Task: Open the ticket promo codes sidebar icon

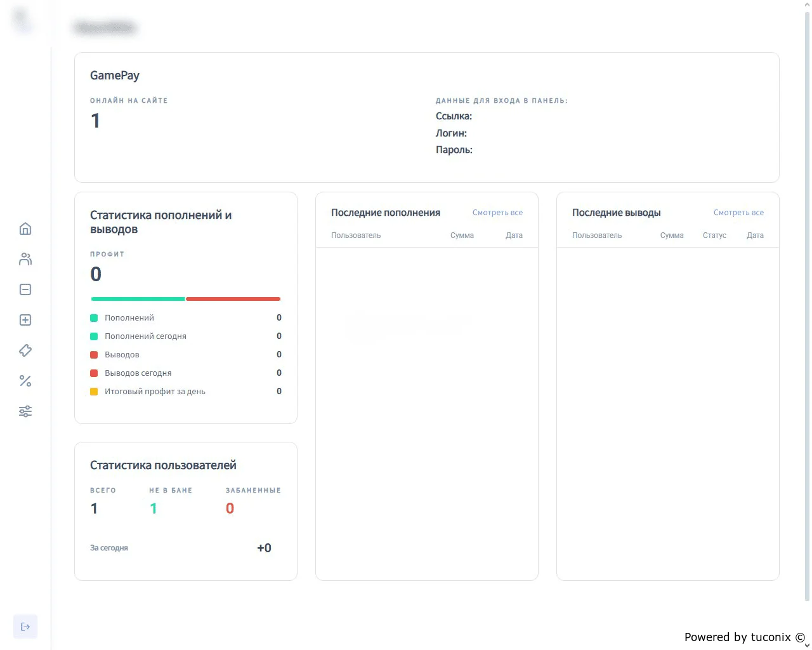Action: [25, 350]
